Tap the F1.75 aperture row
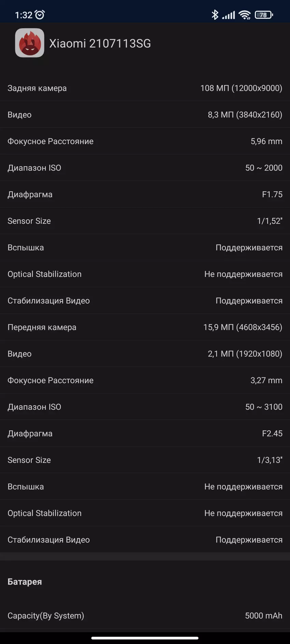 point(145,195)
